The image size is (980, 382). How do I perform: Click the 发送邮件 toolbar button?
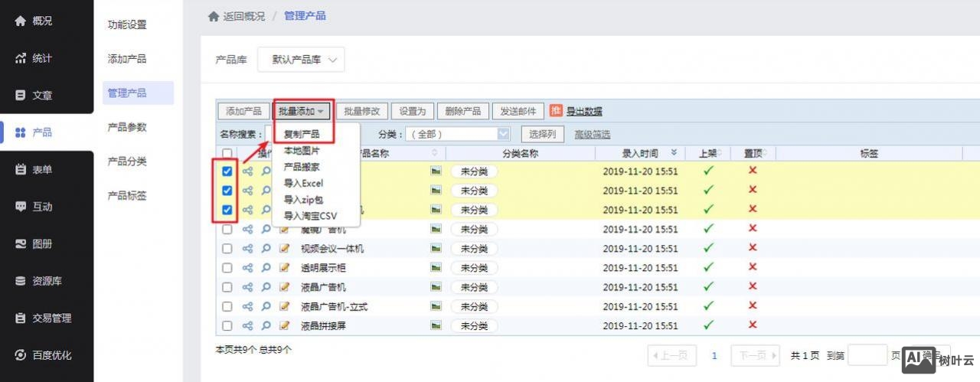coord(518,111)
